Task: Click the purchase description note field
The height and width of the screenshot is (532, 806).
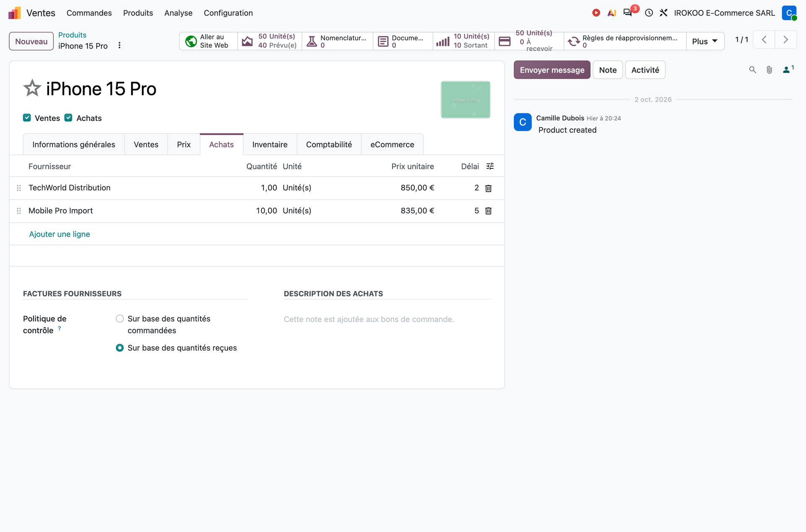Action: pos(387,320)
